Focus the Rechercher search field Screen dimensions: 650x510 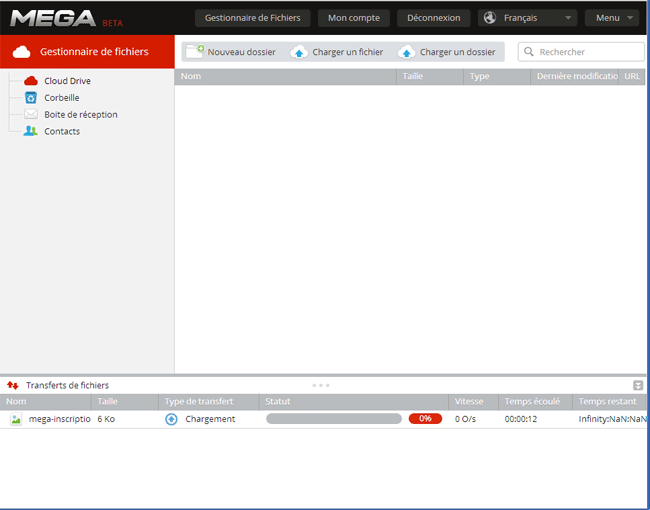coord(581,52)
